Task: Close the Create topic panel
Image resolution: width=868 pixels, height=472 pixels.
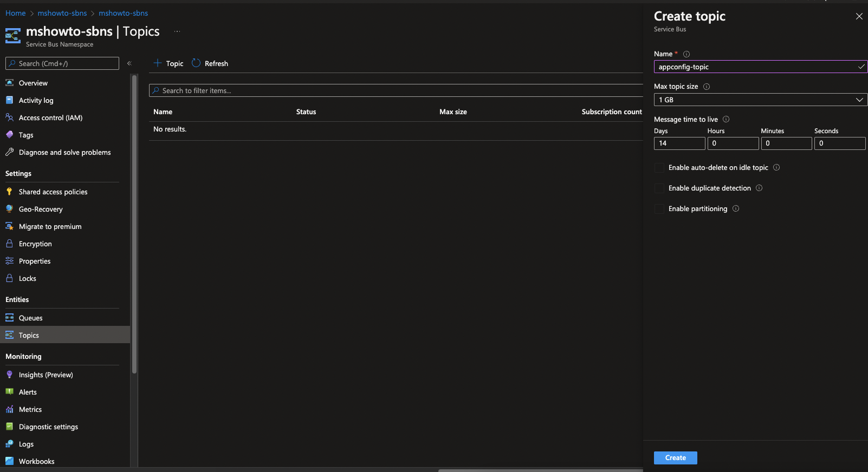Action: click(x=859, y=16)
